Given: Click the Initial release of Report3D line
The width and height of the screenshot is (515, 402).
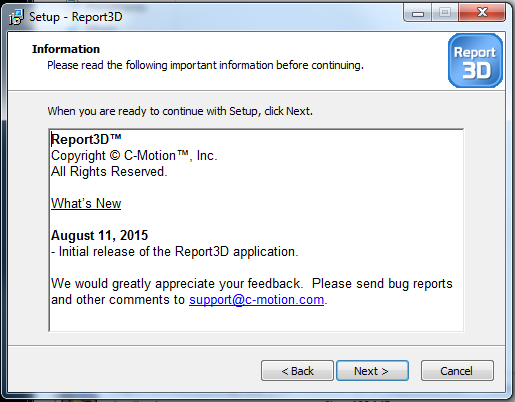Looking at the screenshot, I should [175, 252].
